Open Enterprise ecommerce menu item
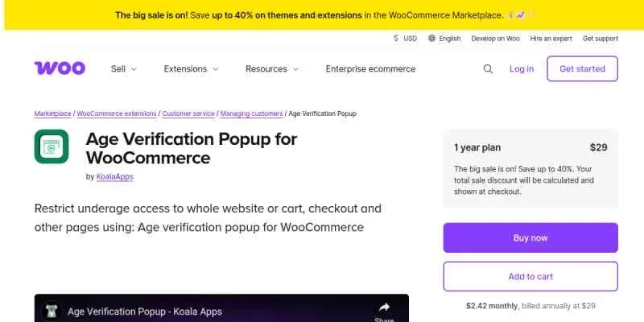Image resolution: width=644 pixels, height=322 pixels. [370, 69]
